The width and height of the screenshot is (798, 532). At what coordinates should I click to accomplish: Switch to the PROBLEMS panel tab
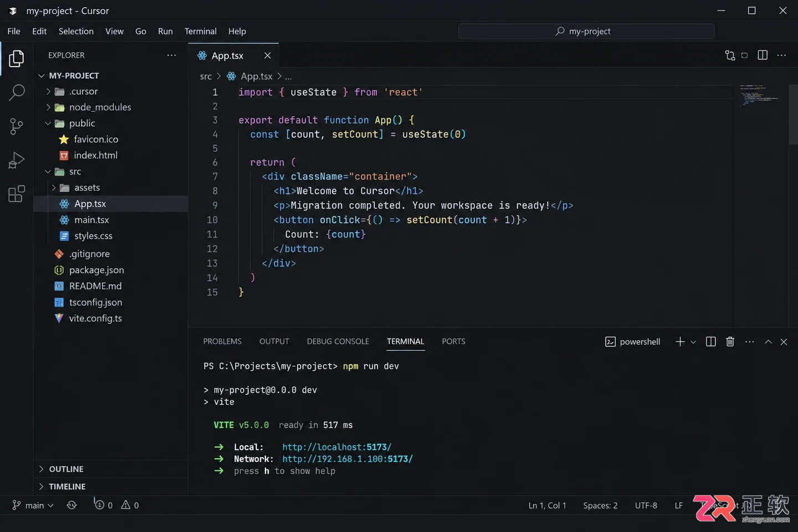[222, 342]
